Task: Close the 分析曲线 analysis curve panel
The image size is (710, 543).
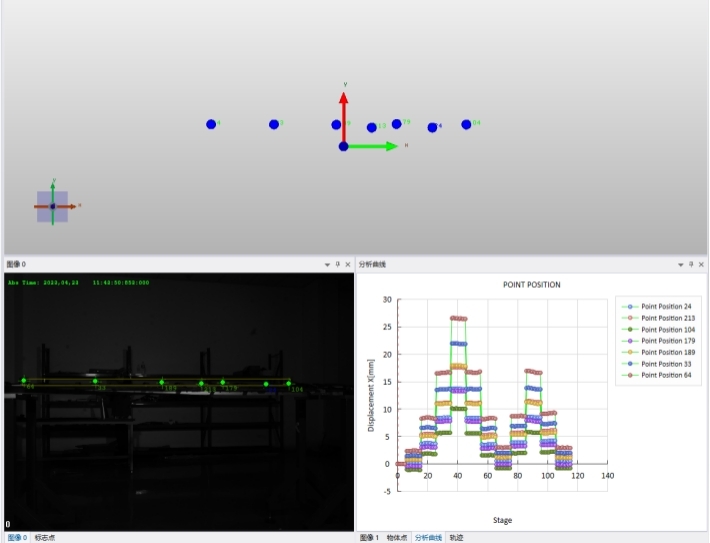Action: pyautogui.click(x=700, y=264)
